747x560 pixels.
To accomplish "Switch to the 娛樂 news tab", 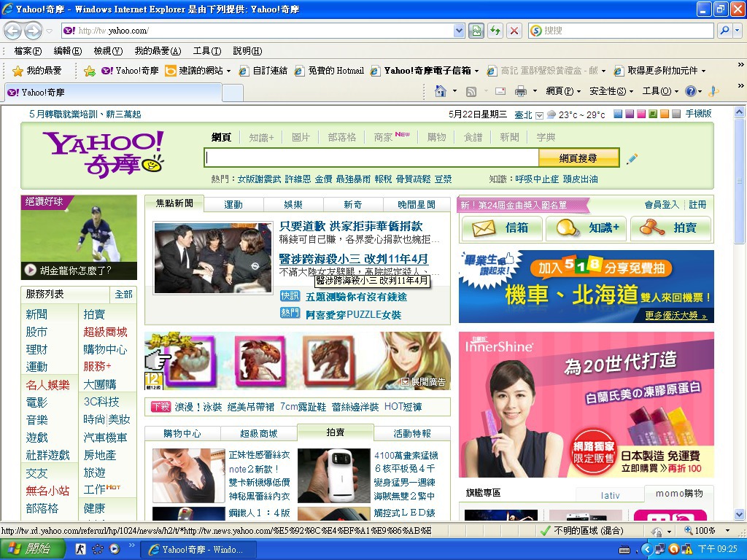I will [293, 205].
